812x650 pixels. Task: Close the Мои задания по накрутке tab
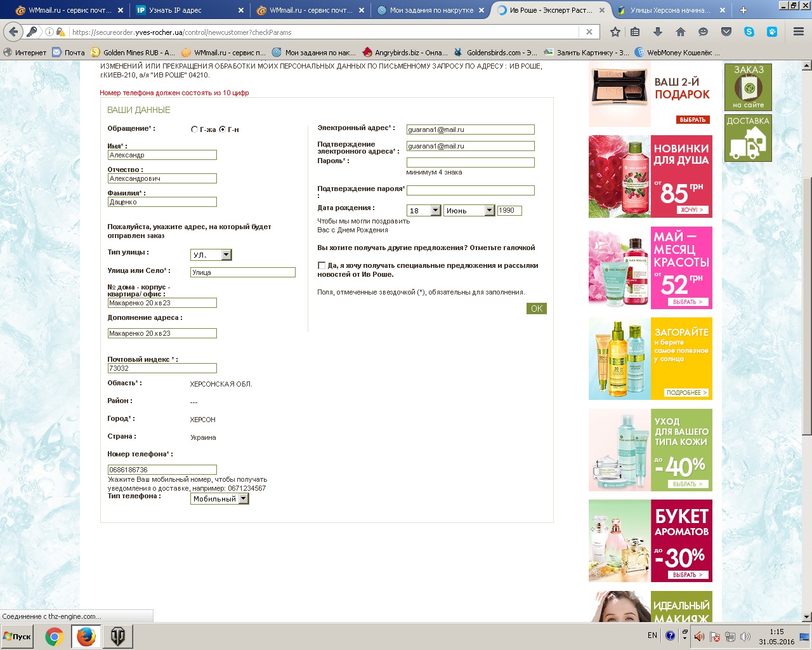(x=481, y=10)
